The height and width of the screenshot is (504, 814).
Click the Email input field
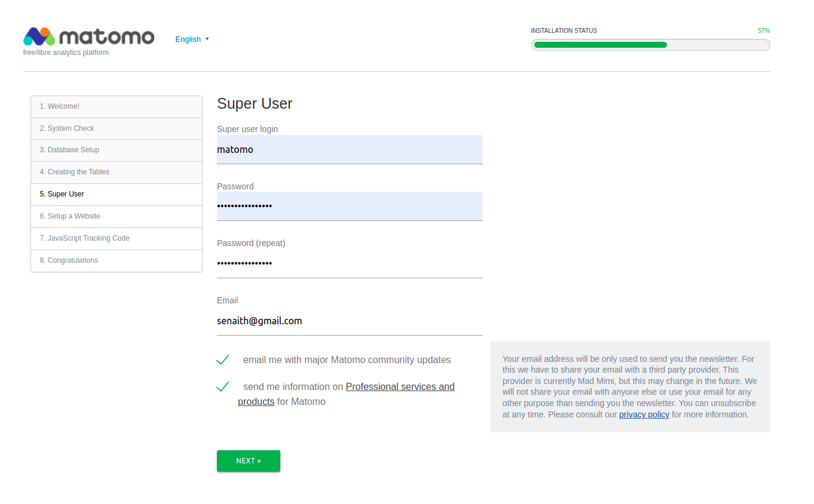[x=350, y=321]
